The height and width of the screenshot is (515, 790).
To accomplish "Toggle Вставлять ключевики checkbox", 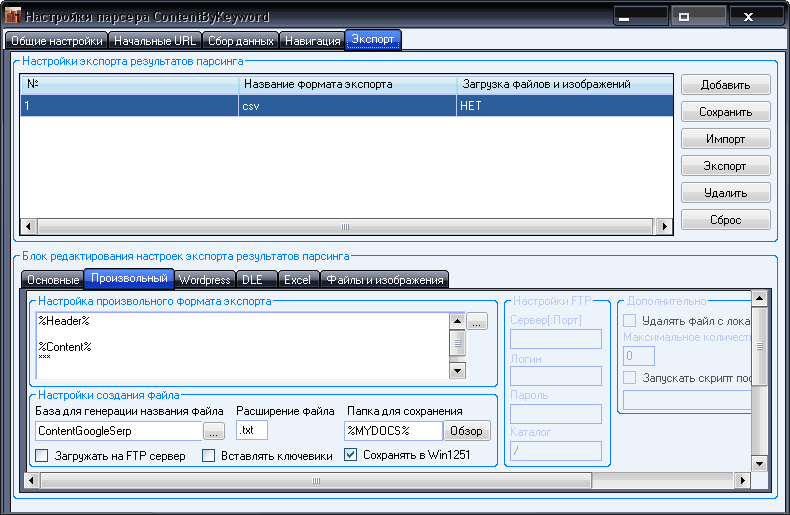I will 209,456.
